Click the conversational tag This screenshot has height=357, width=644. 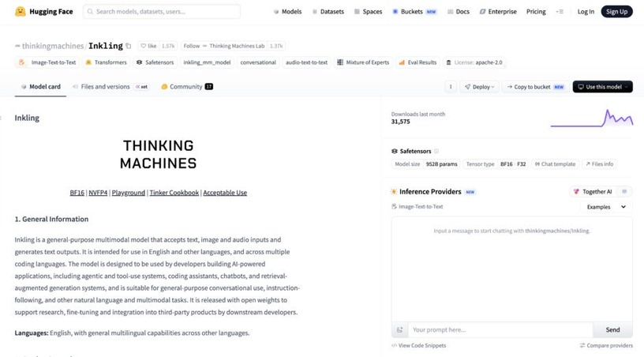point(258,62)
